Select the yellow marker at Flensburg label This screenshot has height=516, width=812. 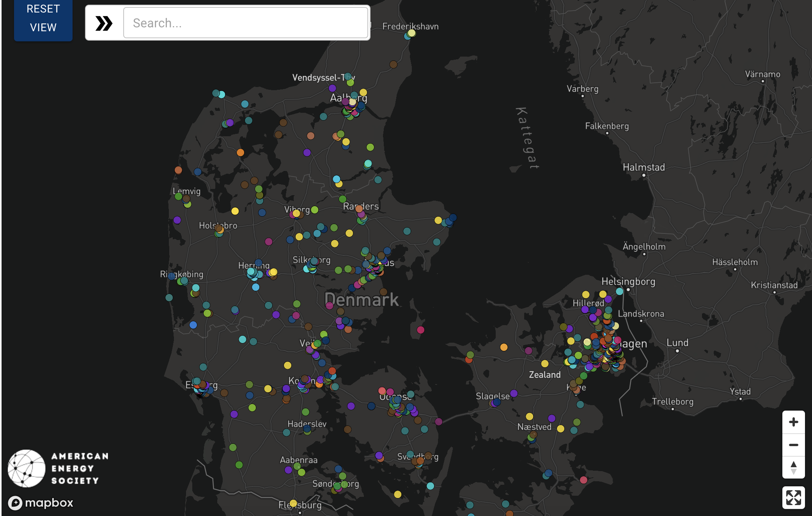coord(293,503)
